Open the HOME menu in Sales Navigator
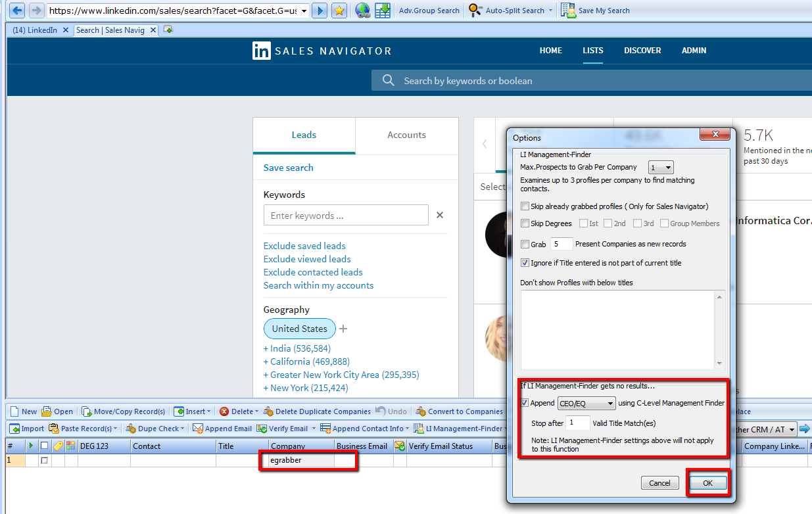This screenshot has width=812, height=514. 551,51
